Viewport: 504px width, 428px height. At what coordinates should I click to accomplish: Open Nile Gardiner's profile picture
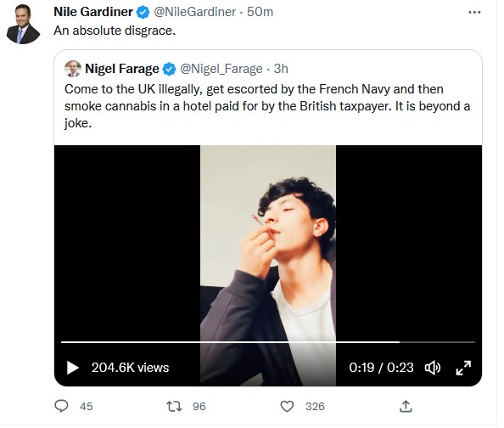tap(23, 24)
